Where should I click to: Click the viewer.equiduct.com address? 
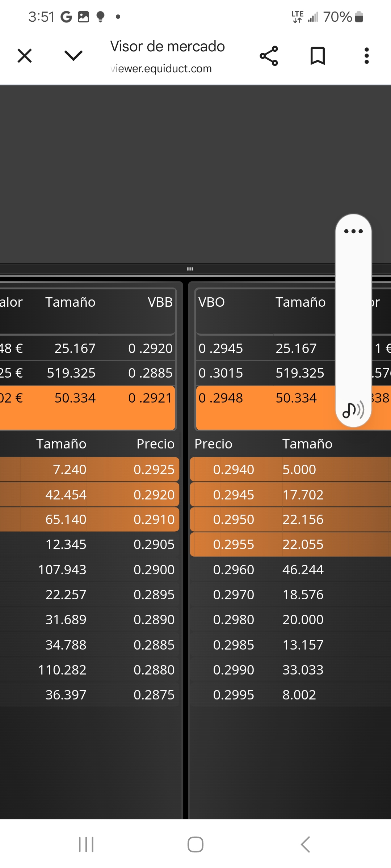tap(161, 69)
